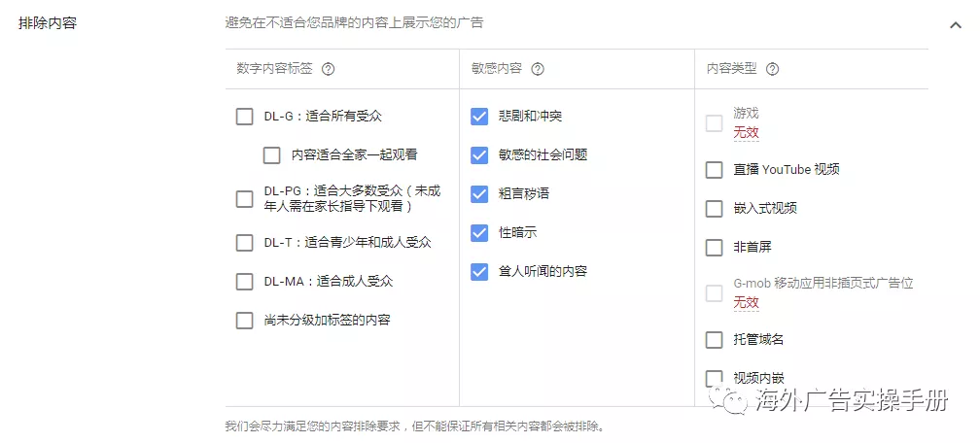Check 直播 YouTube 视频 checkbox

tap(714, 169)
